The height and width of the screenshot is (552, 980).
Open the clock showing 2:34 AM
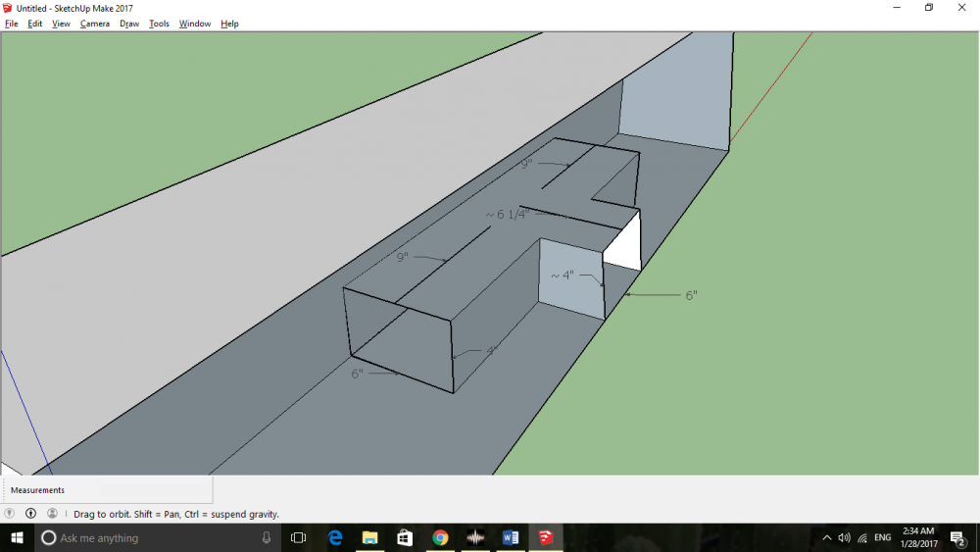[919, 537]
